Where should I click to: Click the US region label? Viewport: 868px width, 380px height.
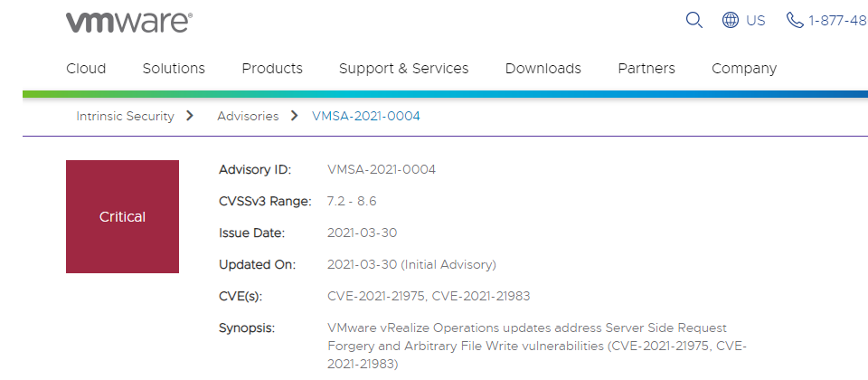(x=756, y=21)
